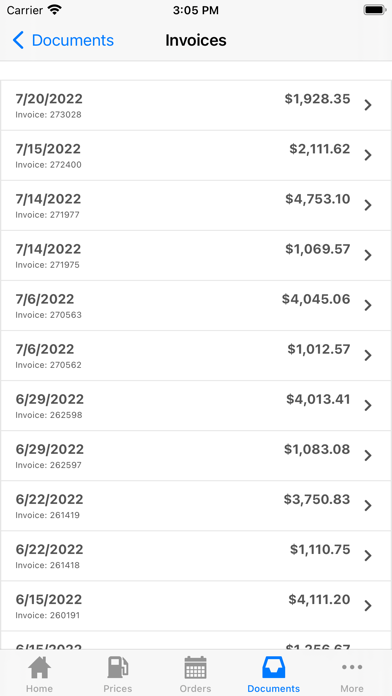Open invoice 261419 dated 6/22/2022
Screen dimensions: 392x696
point(196,506)
